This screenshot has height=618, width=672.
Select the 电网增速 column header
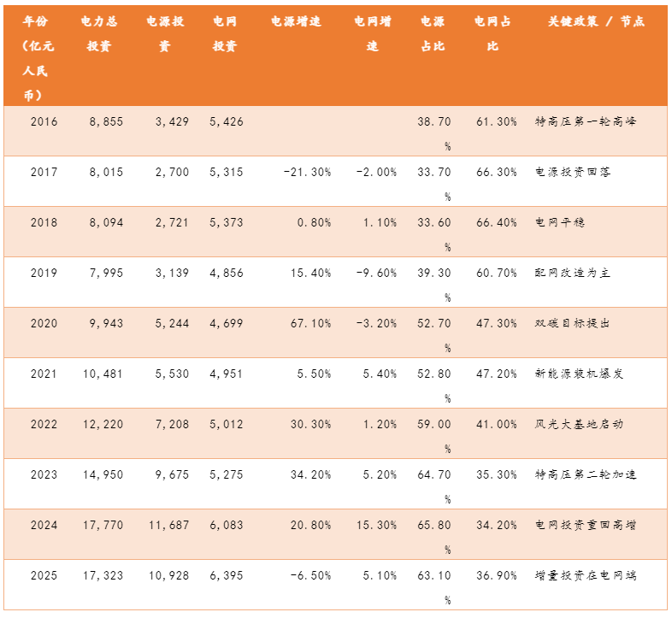pos(372,34)
